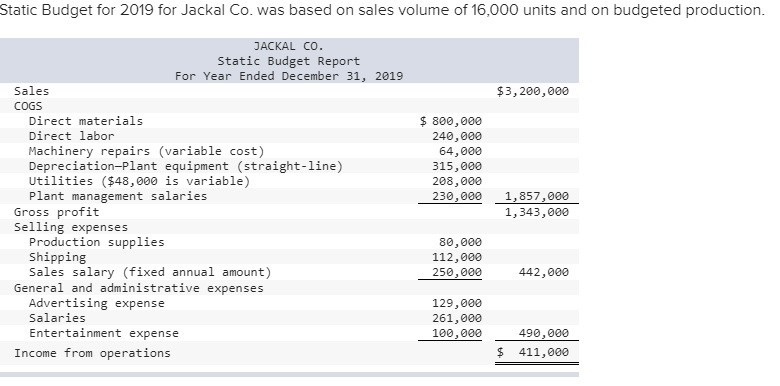Click the 1,343,000 gross profit amount
This screenshot has height=386, width=780.
(x=537, y=212)
